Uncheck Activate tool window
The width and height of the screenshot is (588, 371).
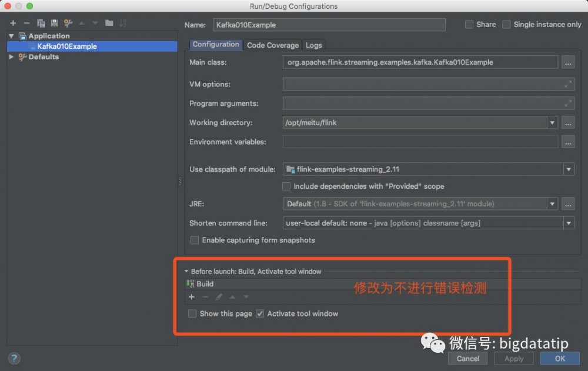pos(260,314)
